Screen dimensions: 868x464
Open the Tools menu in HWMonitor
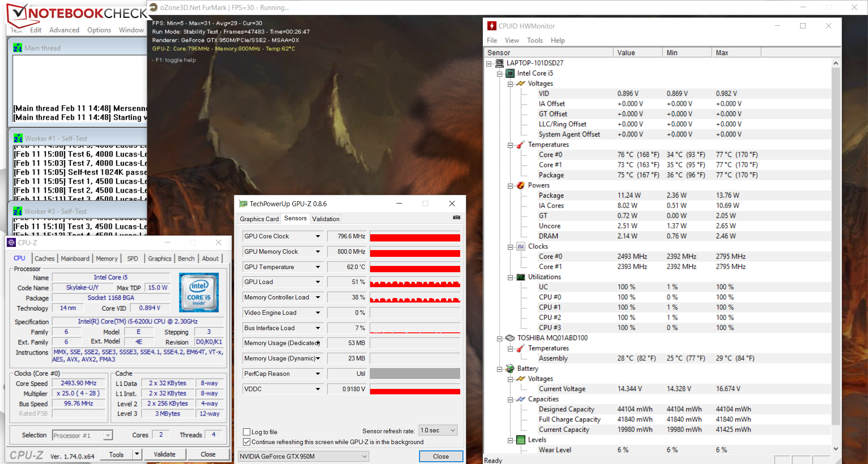click(x=535, y=40)
